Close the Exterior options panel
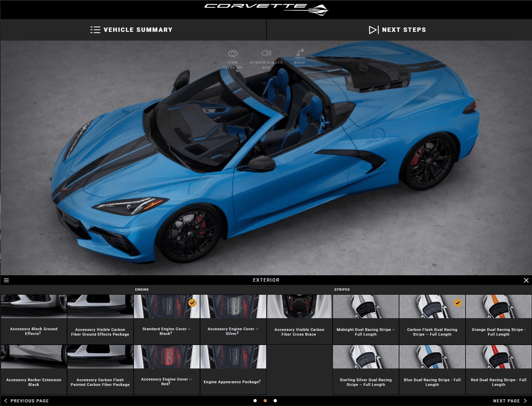This screenshot has width=532, height=406. pyautogui.click(x=526, y=280)
